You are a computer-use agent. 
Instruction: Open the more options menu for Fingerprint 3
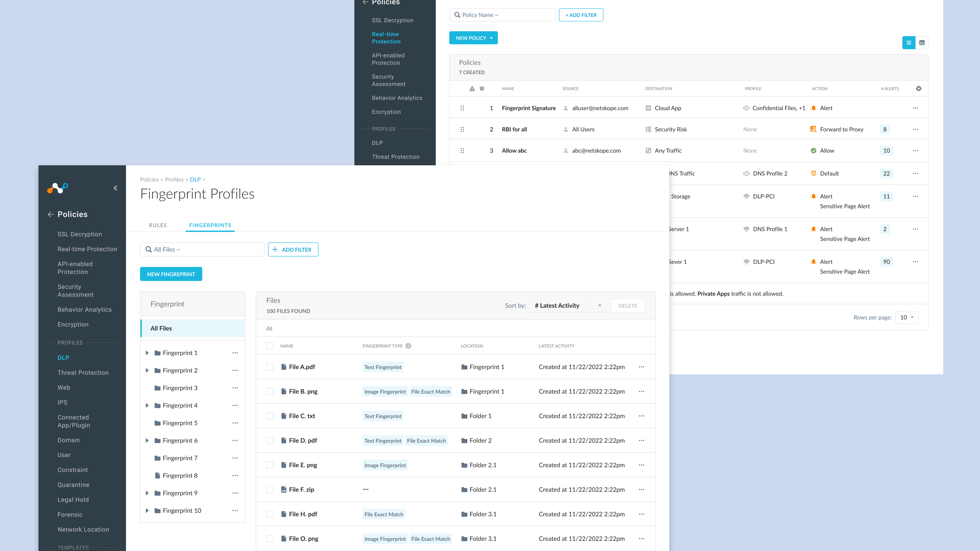tap(235, 388)
